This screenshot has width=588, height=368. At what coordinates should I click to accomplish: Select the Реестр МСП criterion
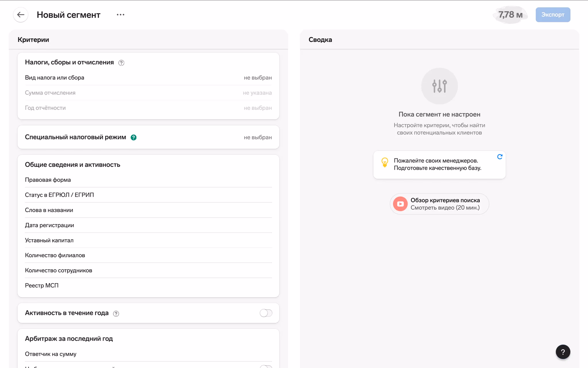[148, 285]
